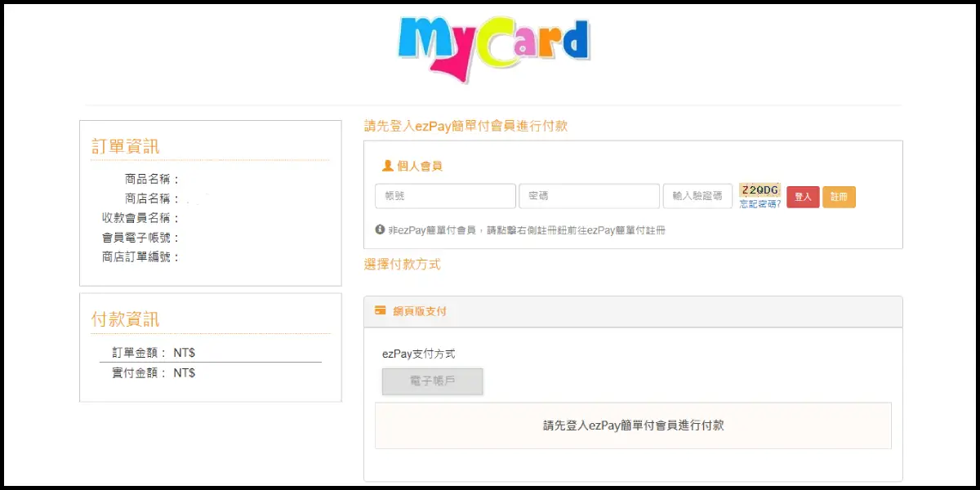
Task: Click the 訂單資訊 order info heading
Action: tap(125, 146)
